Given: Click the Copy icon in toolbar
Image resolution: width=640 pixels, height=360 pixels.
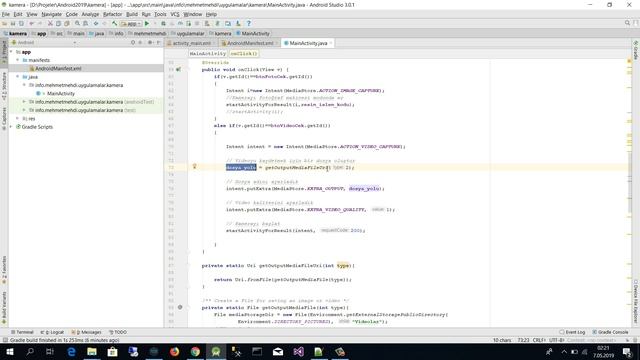Looking at the screenshot, I should [58, 24].
